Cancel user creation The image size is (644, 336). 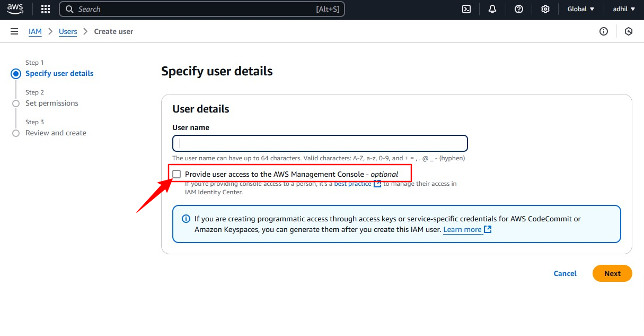pyautogui.click(x=565, y=273)
